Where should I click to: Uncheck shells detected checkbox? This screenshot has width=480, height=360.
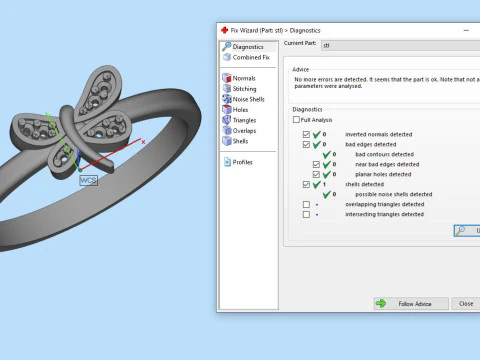306,184
